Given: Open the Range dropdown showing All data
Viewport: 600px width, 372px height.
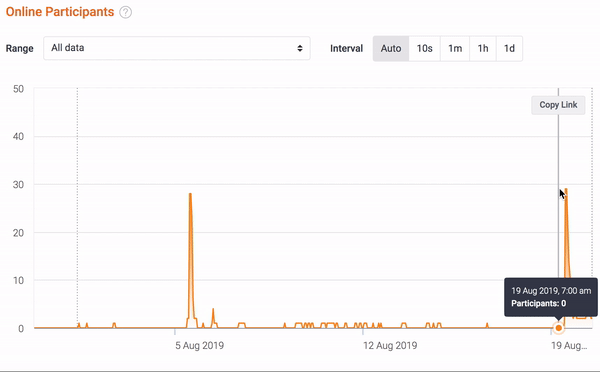Looking at the screenshot, I should click(x=177, y=48).
